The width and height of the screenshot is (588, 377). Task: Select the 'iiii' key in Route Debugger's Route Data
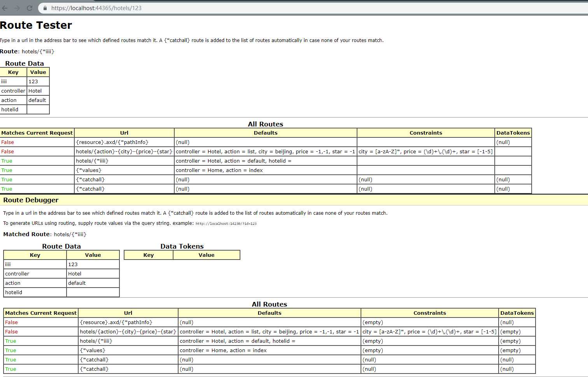pos(35,264)
